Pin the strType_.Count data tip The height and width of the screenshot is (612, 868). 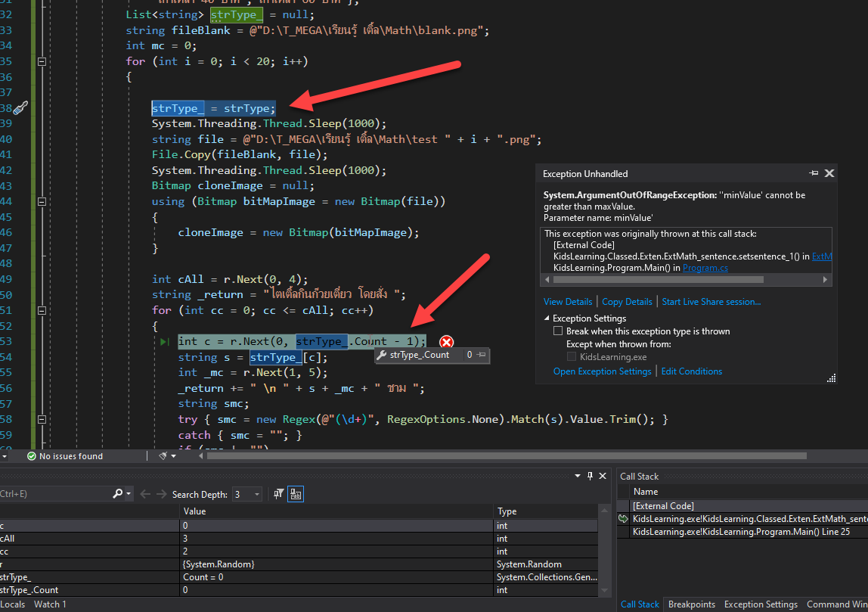click(482, 355)
